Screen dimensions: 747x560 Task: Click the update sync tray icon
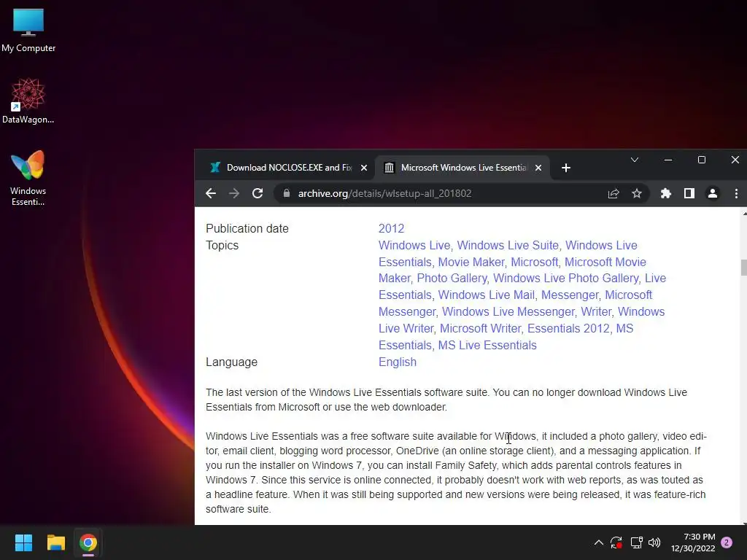pyautogui.click(x=616, y=542)
